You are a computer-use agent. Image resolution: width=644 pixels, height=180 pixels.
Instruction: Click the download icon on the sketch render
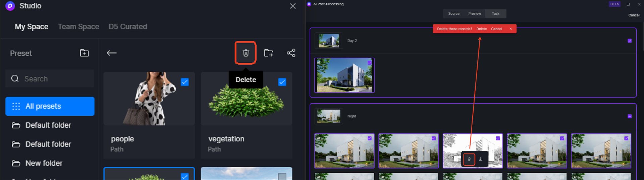[480, 159]
